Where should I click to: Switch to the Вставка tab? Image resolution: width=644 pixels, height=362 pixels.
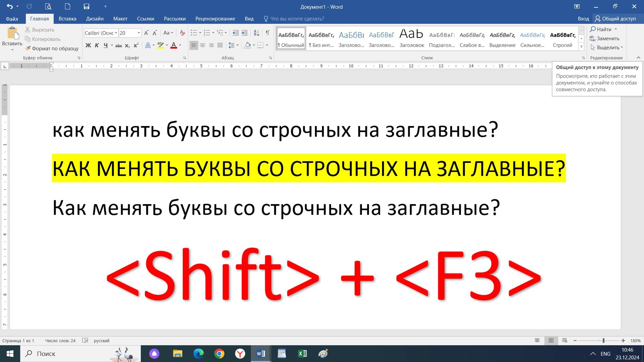(x=67, y=19)
